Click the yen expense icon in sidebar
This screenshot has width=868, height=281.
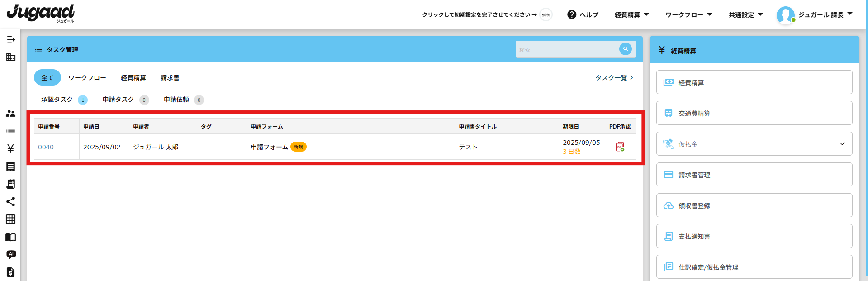point(11,148)
